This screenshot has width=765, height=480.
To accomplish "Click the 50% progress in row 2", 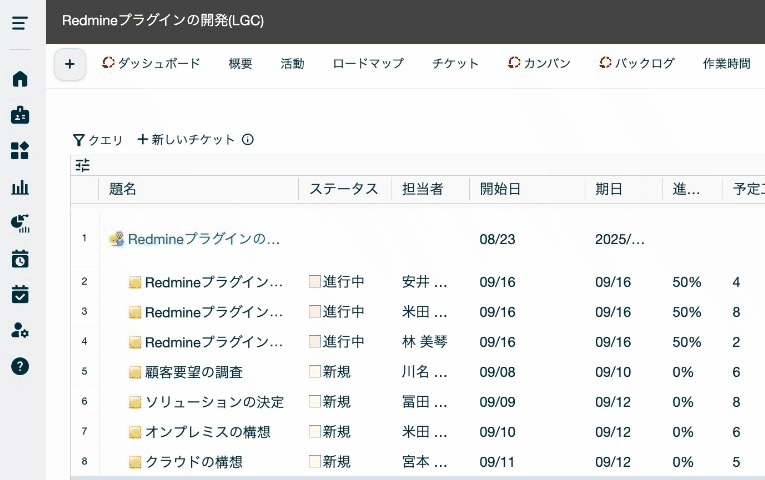I will pos(687,282).
